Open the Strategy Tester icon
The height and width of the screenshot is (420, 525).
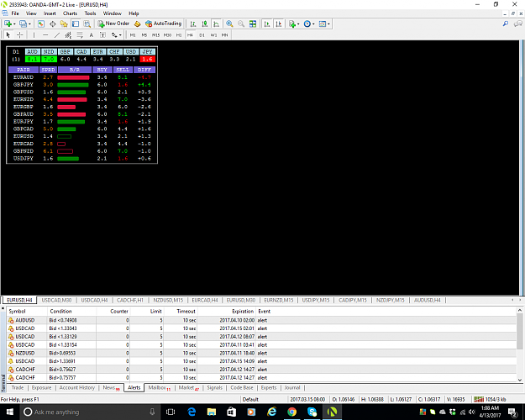(87, 24)
